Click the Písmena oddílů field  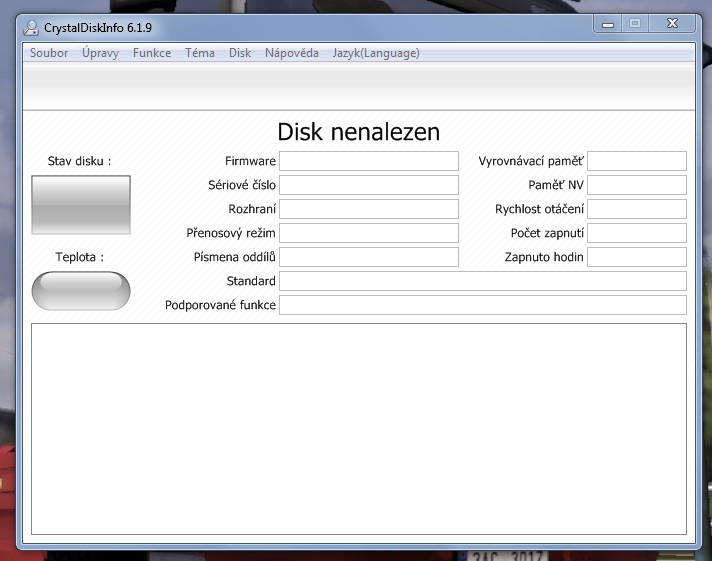(x=368, y=257)
